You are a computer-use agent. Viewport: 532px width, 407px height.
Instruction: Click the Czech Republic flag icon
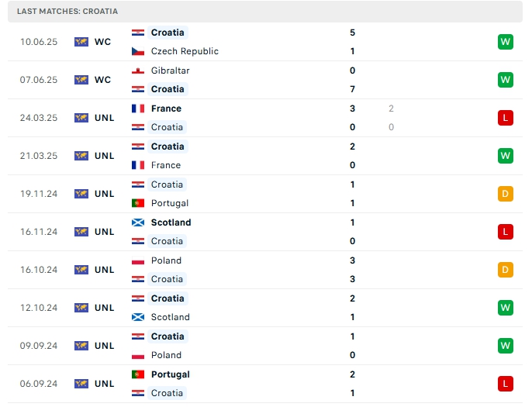coord(138,51)
